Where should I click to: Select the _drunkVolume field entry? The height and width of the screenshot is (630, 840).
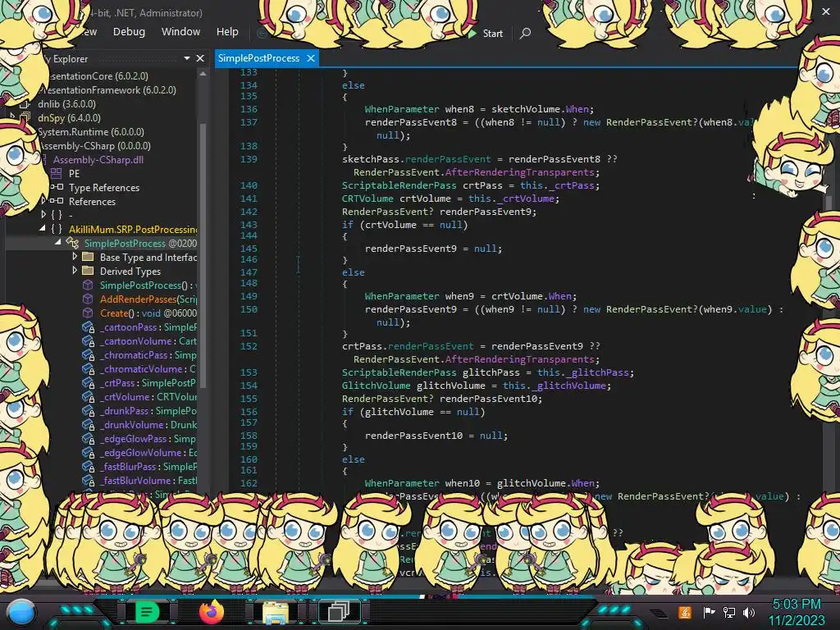coord(148,424)
